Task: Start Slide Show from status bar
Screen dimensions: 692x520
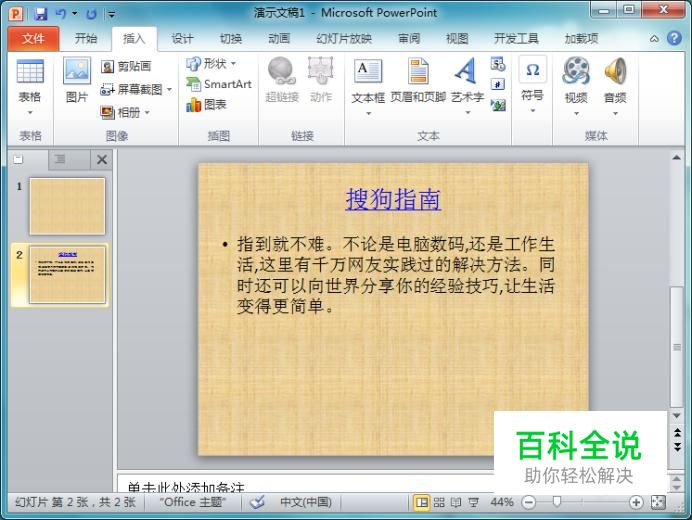Action: [x=474, y=502]
